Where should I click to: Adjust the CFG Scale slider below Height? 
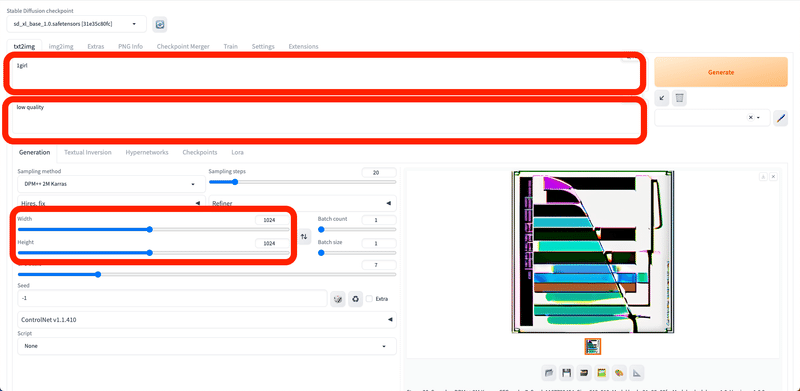(207, 275)
